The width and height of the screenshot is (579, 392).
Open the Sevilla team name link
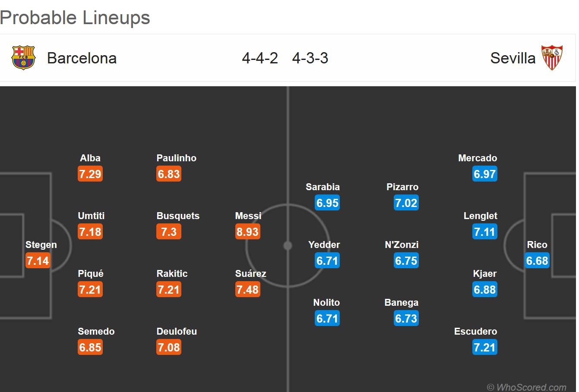(x=513, y=58)
